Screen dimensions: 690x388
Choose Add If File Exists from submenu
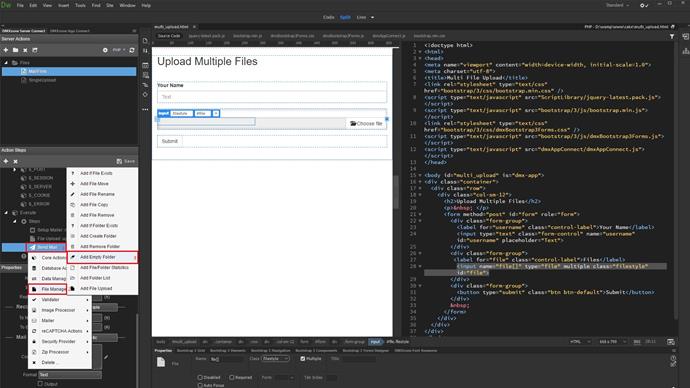103,173
